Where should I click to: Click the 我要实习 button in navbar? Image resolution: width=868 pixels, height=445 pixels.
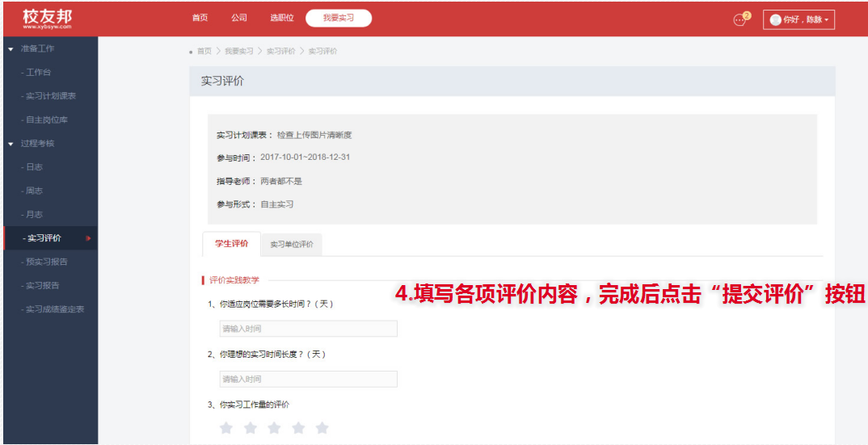pyautogui.click(x=339, y=18)
